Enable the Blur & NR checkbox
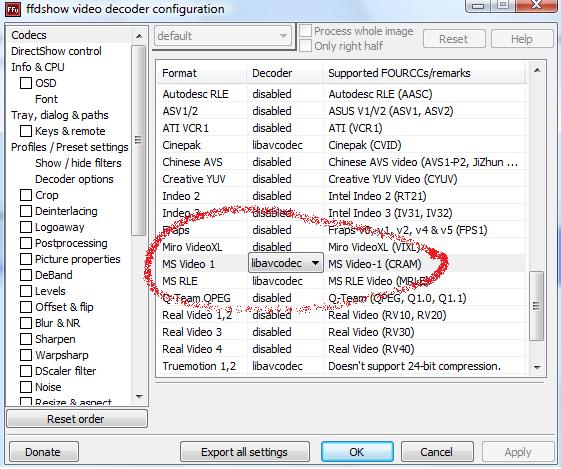This screenshot has width=561, height=469. [26, 323]
